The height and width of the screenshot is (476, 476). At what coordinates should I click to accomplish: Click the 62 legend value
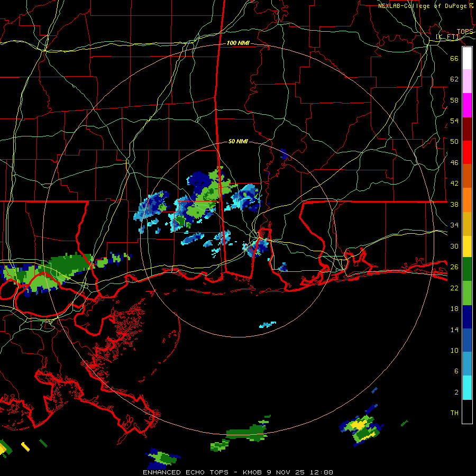click(x=454, y=79)
